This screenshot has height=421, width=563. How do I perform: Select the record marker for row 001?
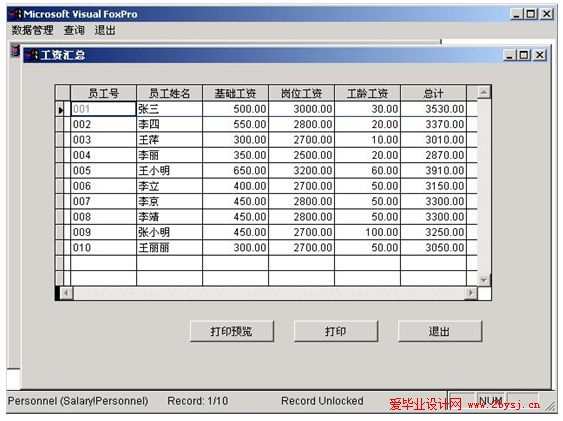pyautogui.click(x=60, y=109)
